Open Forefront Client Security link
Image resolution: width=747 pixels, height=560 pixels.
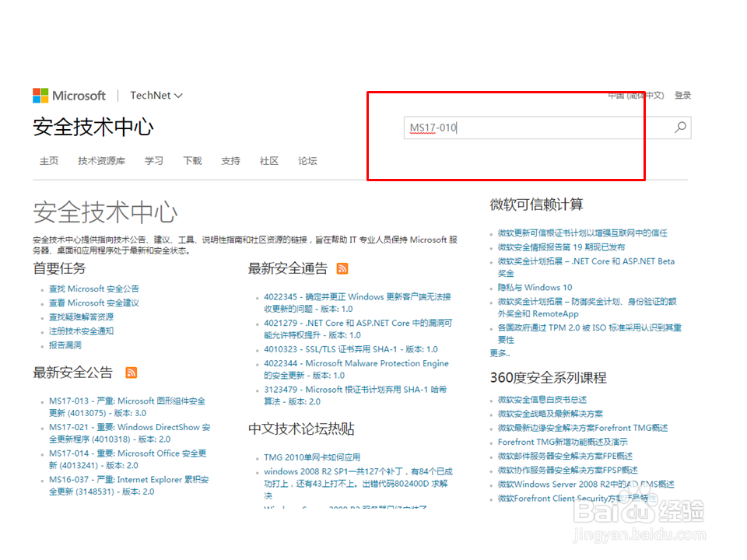[x=577, y=498]
